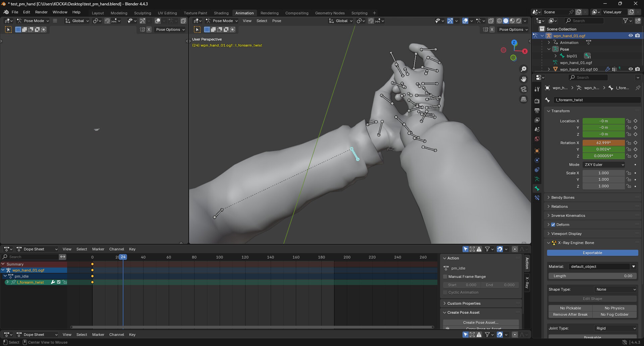Screen dimensions: 644x346
Task: Click the bone name field l_forearm_twist
Action: click(x=596, y=100)
